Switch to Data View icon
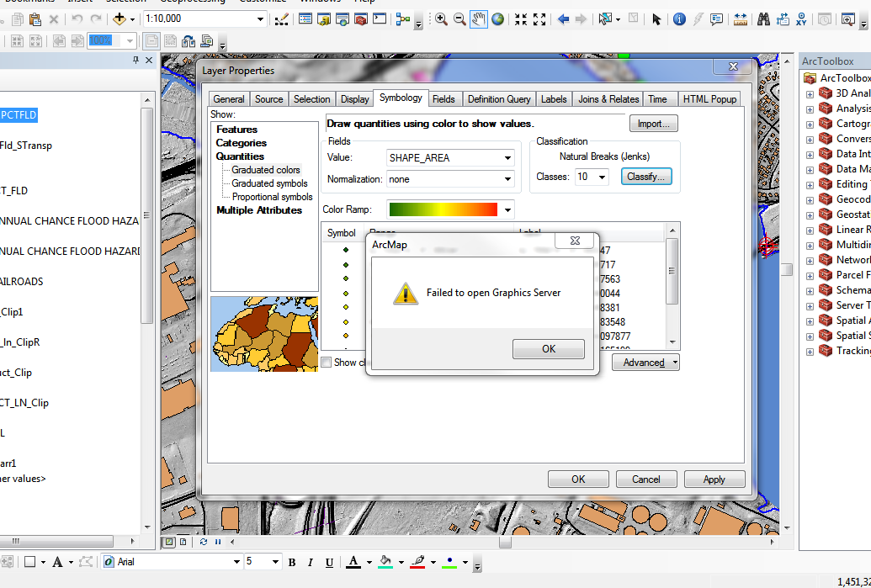The image size is (871, 588). [x=169, y=542]
